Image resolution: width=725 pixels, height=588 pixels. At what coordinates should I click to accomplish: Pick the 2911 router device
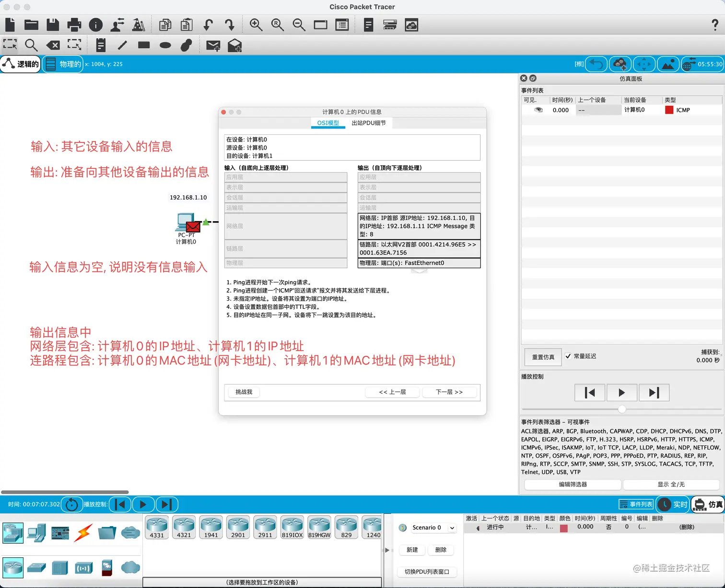point(265,528)
